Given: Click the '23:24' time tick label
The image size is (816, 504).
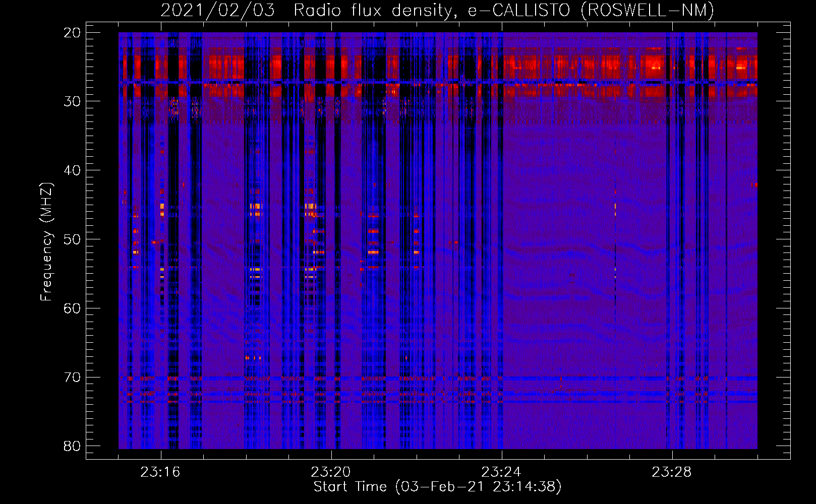Looking at the screenshot, I should (501, 472).
